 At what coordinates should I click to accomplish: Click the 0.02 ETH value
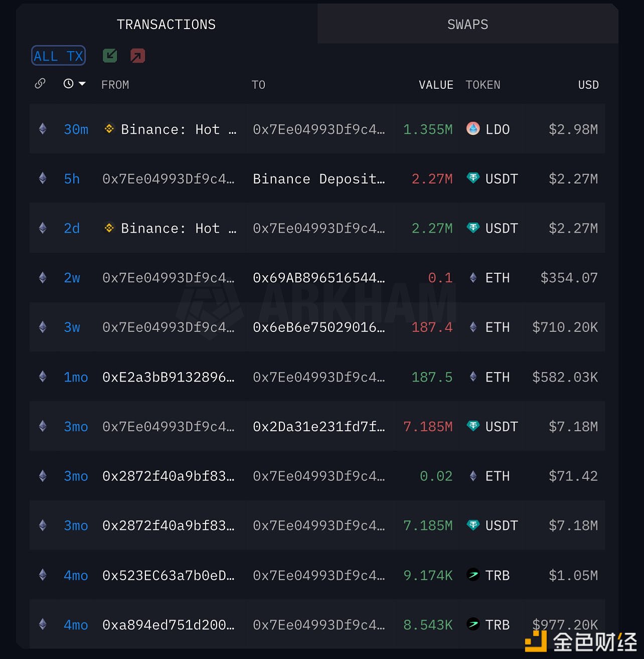[x=436, y=476]
